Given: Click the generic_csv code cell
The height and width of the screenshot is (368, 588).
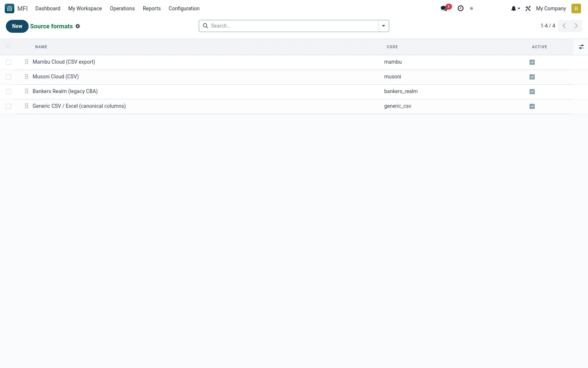Looking at the screenshot, I should pos(398,106).
